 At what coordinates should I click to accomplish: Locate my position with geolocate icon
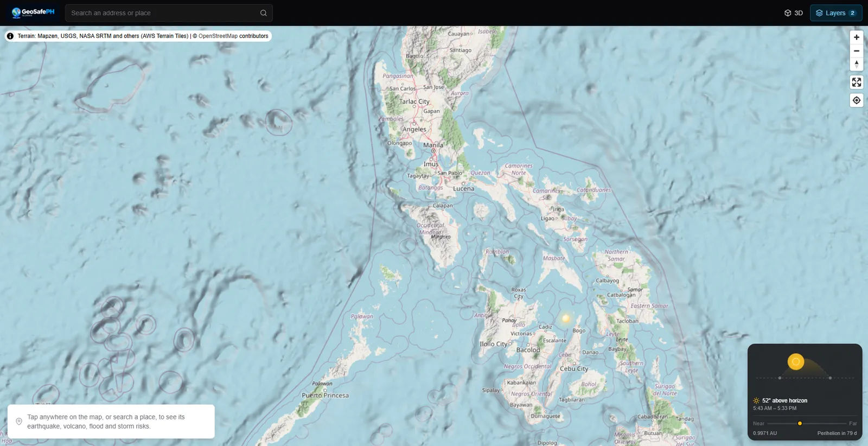pos(857,100)
